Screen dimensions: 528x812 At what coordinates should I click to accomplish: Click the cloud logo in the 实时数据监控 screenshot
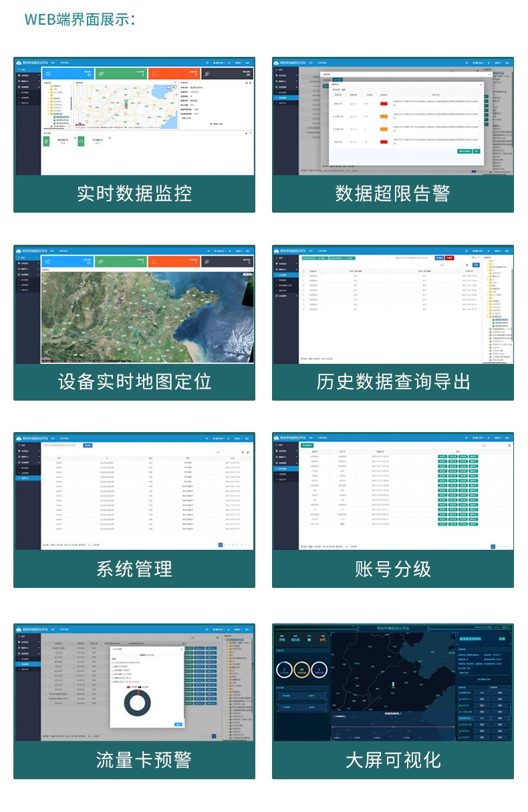coord(19,63)
